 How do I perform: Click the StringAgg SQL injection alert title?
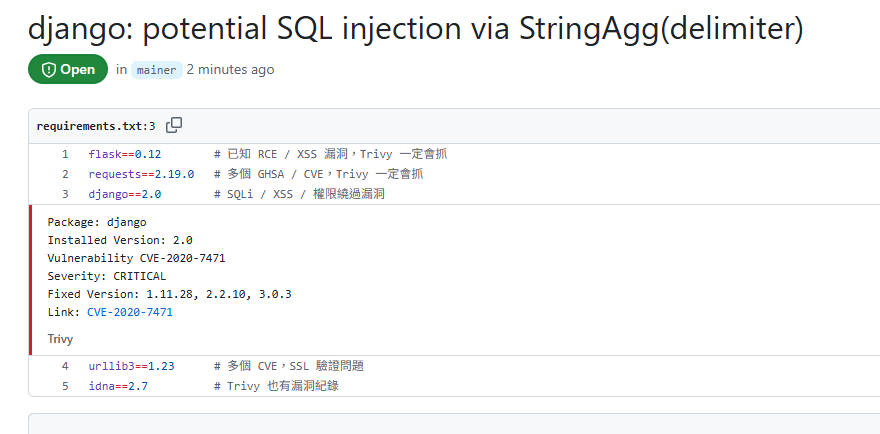point(416,29)
